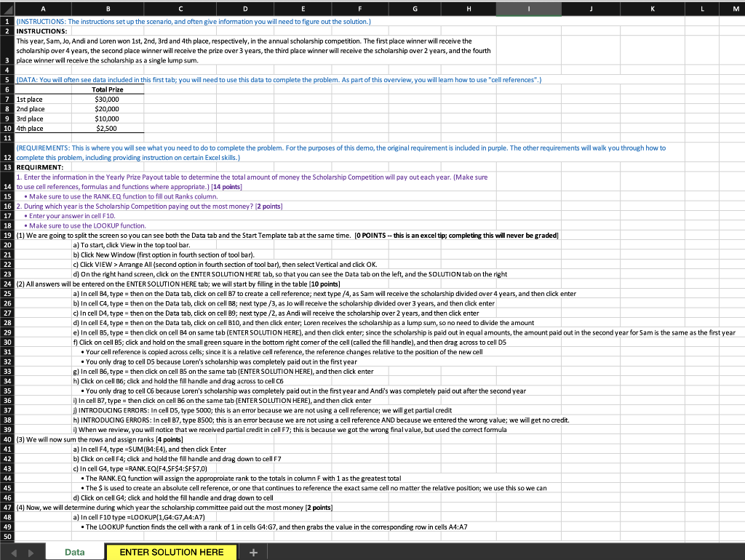Select row 40 header
Screen dimensions: 745x560
[7, 439]
